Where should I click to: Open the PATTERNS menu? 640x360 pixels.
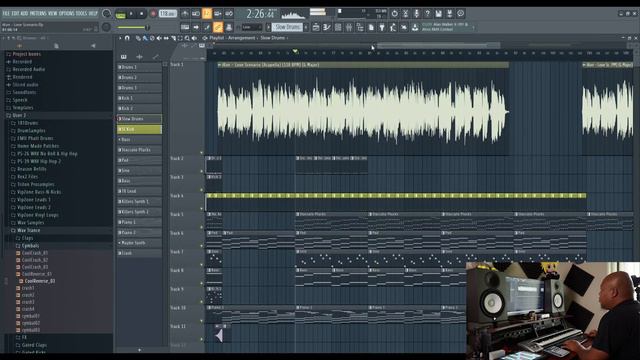coord(38,13)
